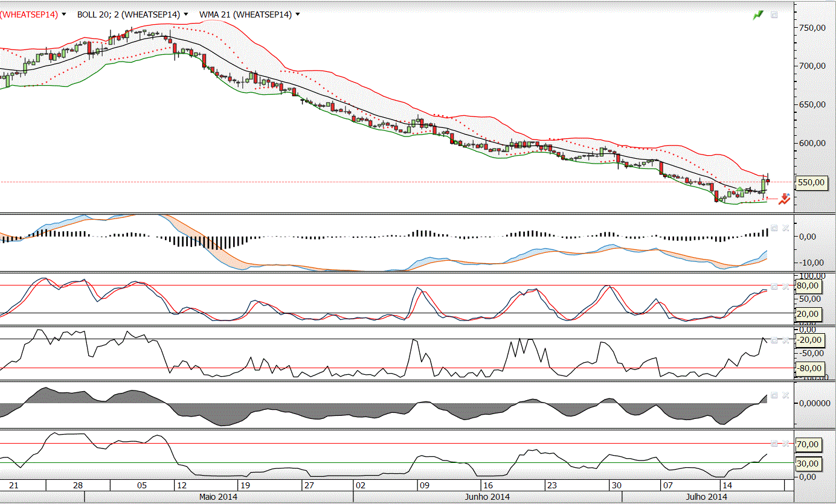Click the red down-arrow signal icon

point(784,199)
